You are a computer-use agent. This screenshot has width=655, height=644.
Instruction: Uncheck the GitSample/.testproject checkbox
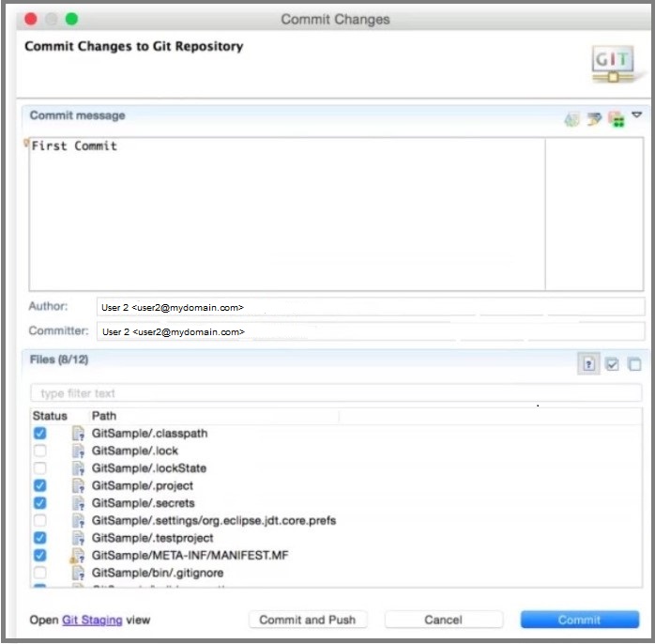(x=40, y=538)
